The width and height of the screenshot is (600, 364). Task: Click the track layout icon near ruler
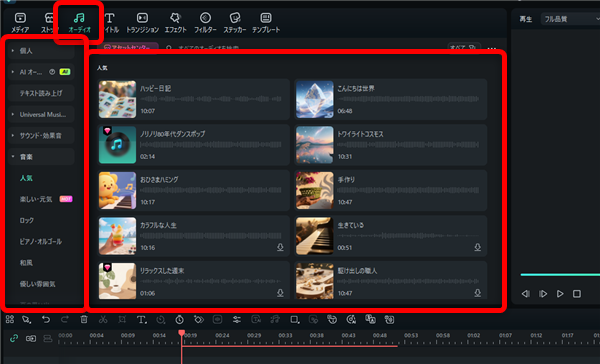[x=48, y=338]
